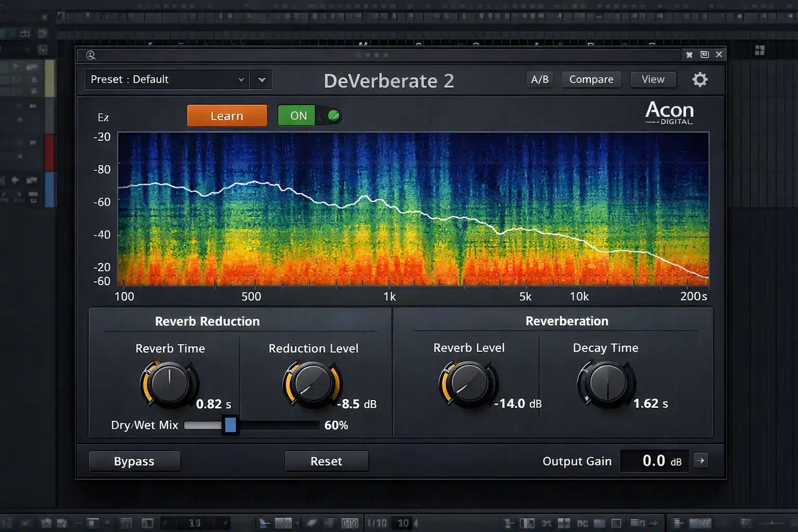The height and width of the screenshot is (532, 798).
Task: Enable Bypass for the plugin
Action: tap(134, 460)
